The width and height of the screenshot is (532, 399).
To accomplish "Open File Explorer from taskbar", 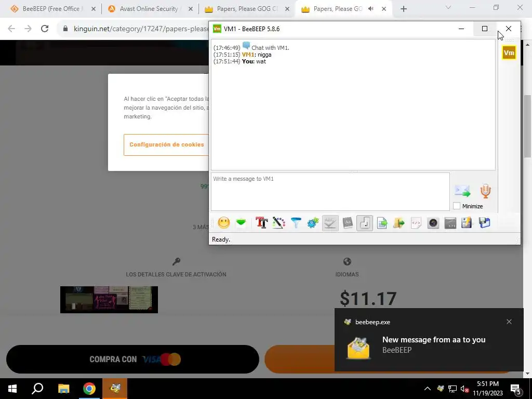I will [63, 389].
